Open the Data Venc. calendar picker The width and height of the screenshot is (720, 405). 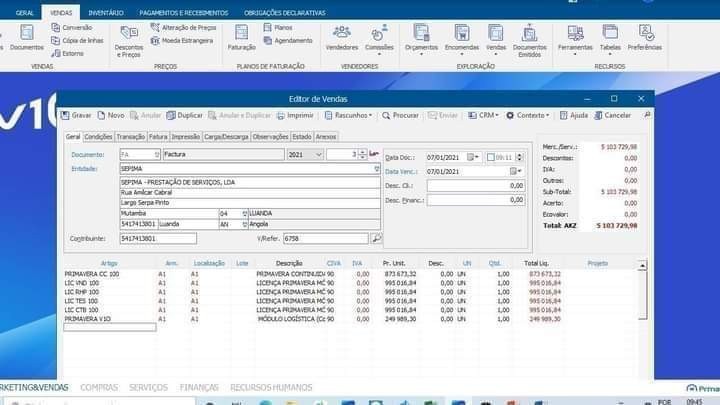pos(515,171)
